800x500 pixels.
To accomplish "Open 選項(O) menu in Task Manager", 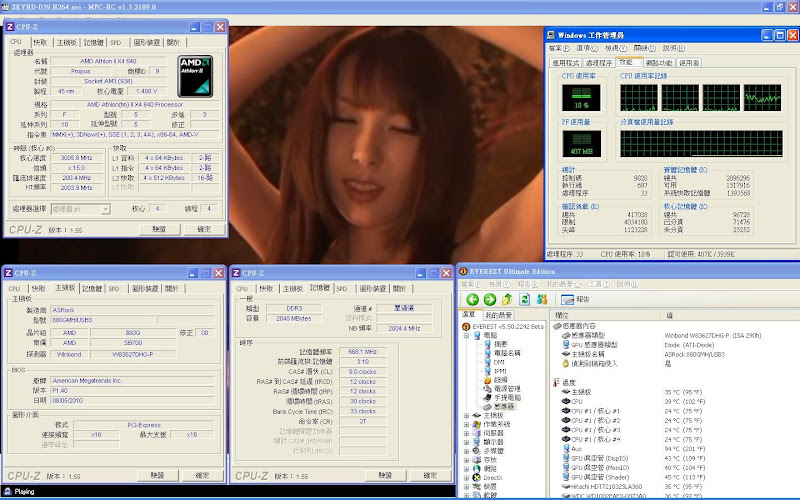I will coord(587,48).
